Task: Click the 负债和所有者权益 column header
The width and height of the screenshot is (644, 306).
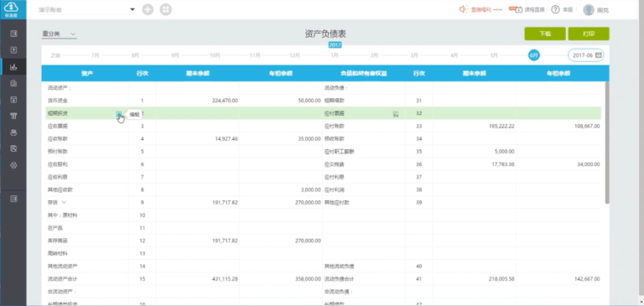Action: pyautogui.click(x=363, y=74)
